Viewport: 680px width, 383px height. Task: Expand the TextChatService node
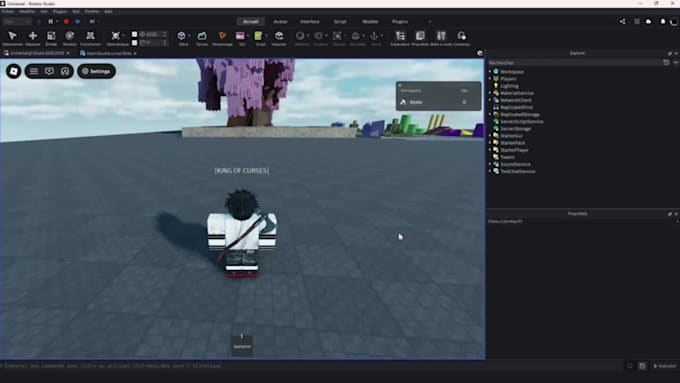(x=490, y=171)
